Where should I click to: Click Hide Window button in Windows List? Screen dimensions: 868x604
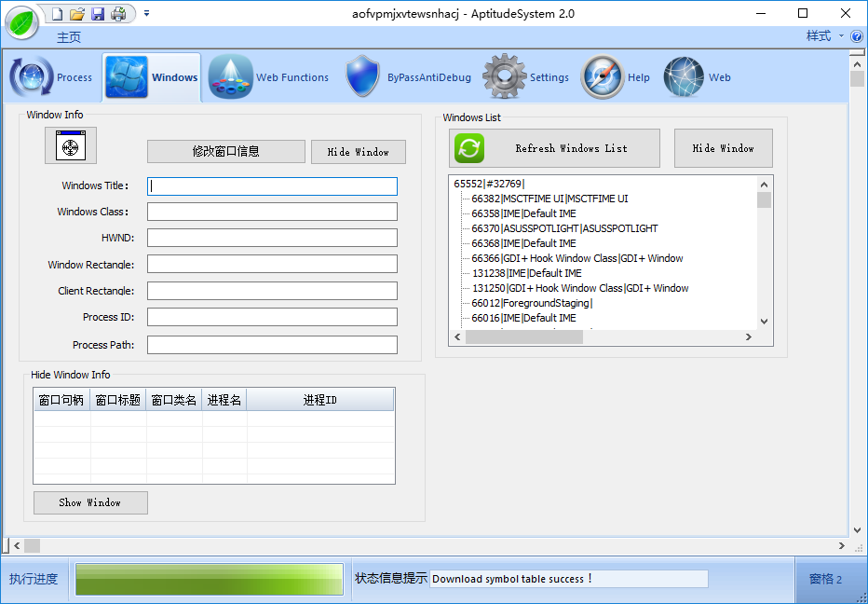[x=723, y=148]
